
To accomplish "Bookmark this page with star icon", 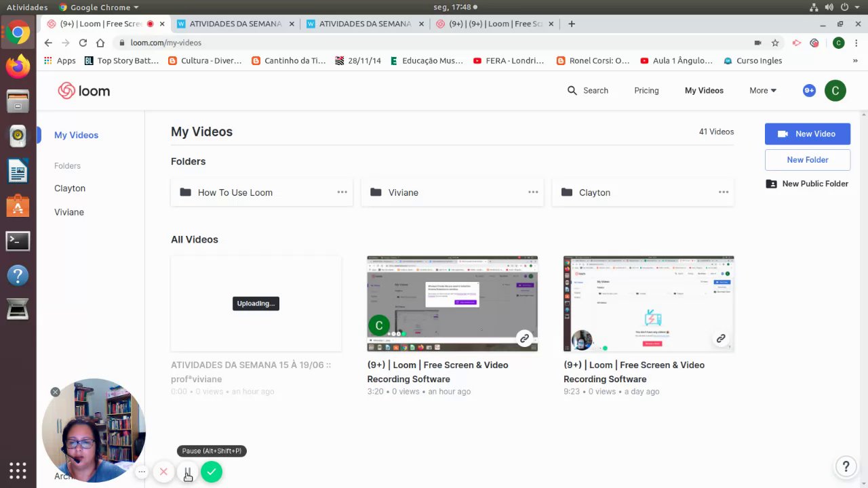I will tap(775, 43).
